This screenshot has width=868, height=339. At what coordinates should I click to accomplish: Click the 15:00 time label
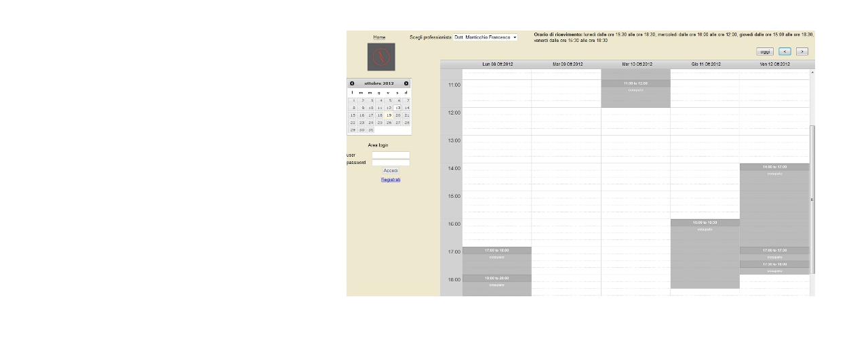click(454, 196)
